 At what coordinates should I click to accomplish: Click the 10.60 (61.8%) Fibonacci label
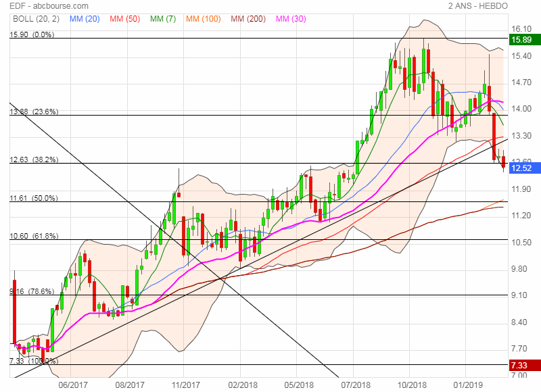pos(34,236)
